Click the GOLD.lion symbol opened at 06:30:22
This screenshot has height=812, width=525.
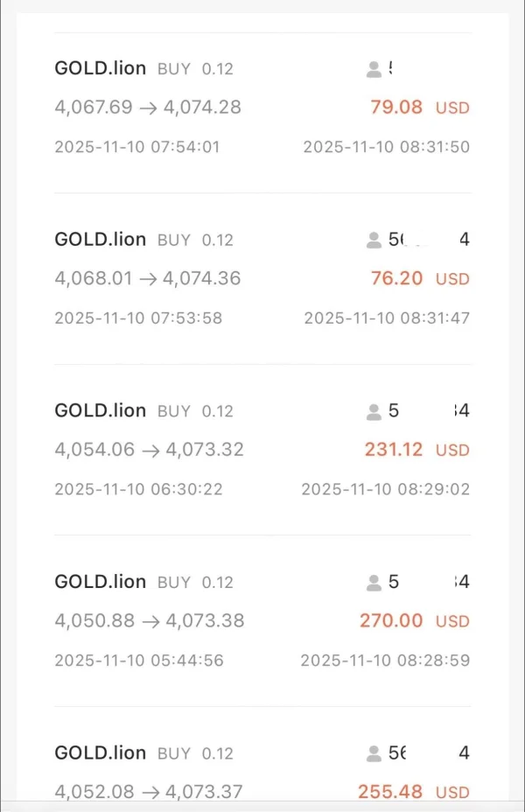tap(100, 411)
